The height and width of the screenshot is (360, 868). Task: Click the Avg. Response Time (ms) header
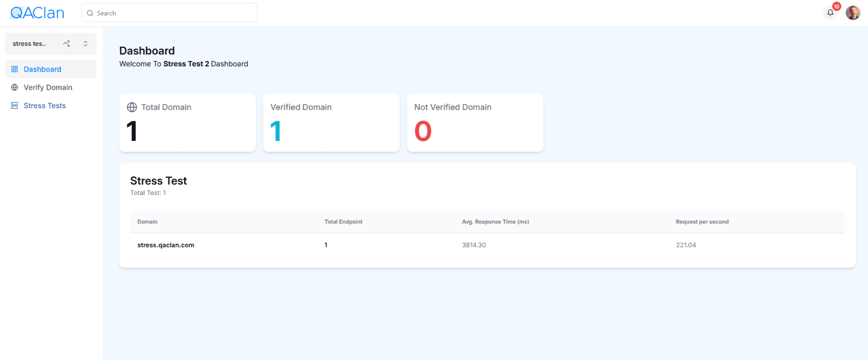(x=495, y=222)
